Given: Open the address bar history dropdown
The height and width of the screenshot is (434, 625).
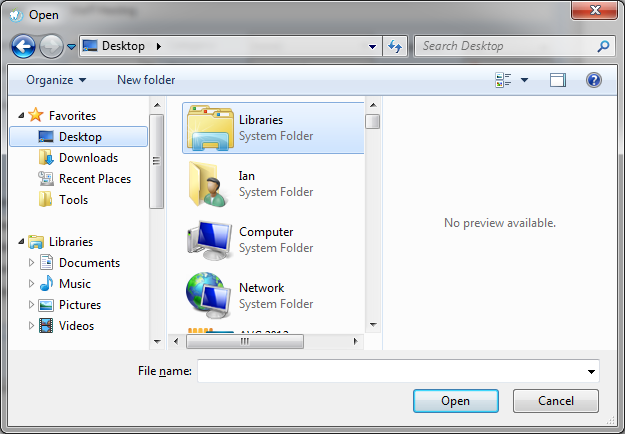Looking at the screenshot, I should [x=372, y=47].
